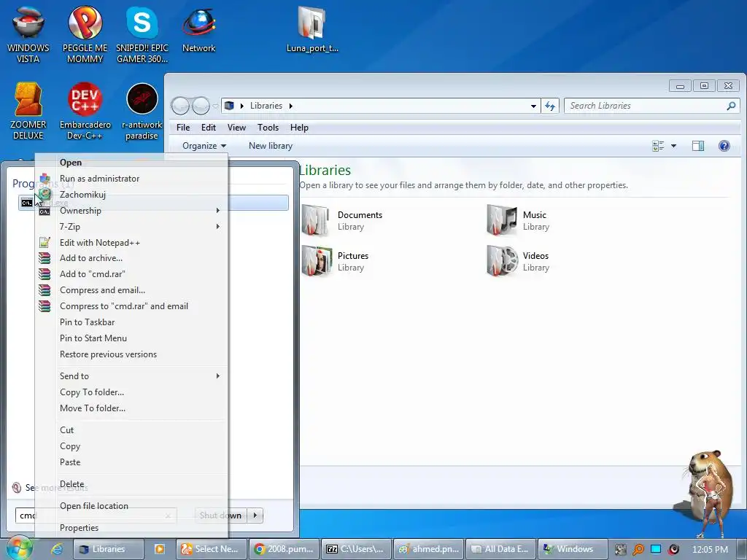Screen dimensions: 747x560
Task: Select the Embarcadero Dev-C++ desktop icon
Action: click(85, 111)
